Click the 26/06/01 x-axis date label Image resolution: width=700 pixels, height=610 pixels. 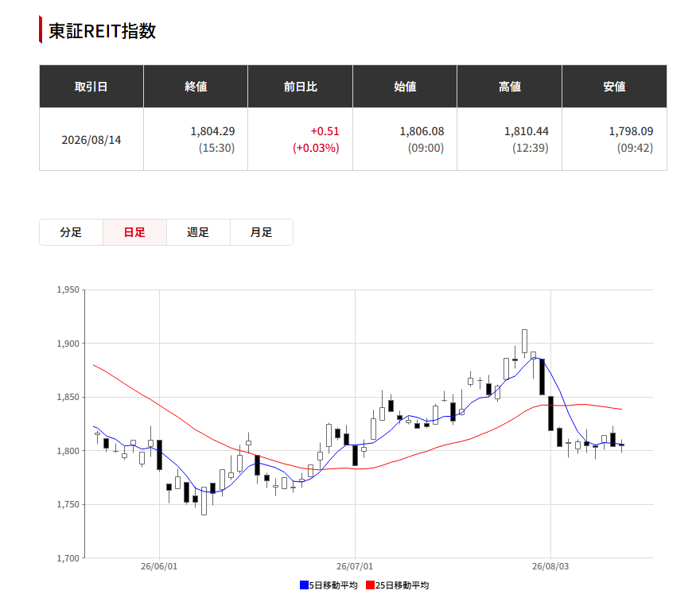pos(159,566)
